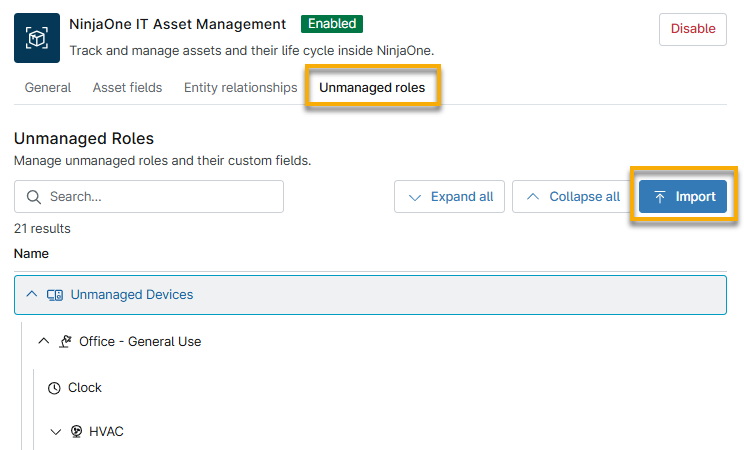Click the Expand all button
The image size is (744, 450).
pos(449,197)
